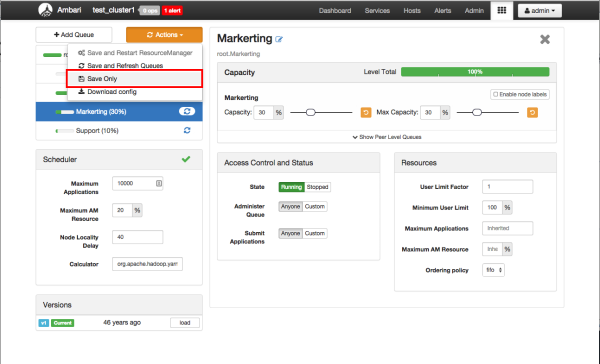
Task: Click the refresh badge on Markerting queue row
Action: [x=187, y=111]
